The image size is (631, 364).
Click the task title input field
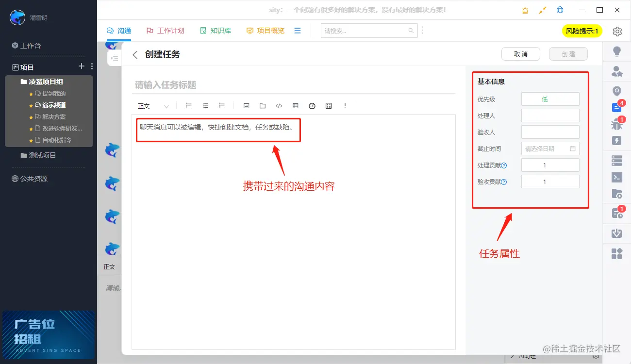[294, 85]
